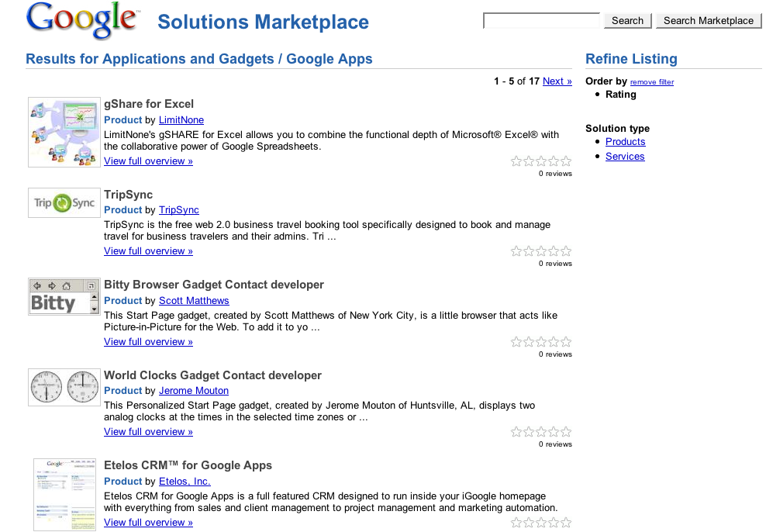Click the World Clocks gadget thumbnail
The height and width of the screenshot is (532, 773).
click(x=64, y=387)
